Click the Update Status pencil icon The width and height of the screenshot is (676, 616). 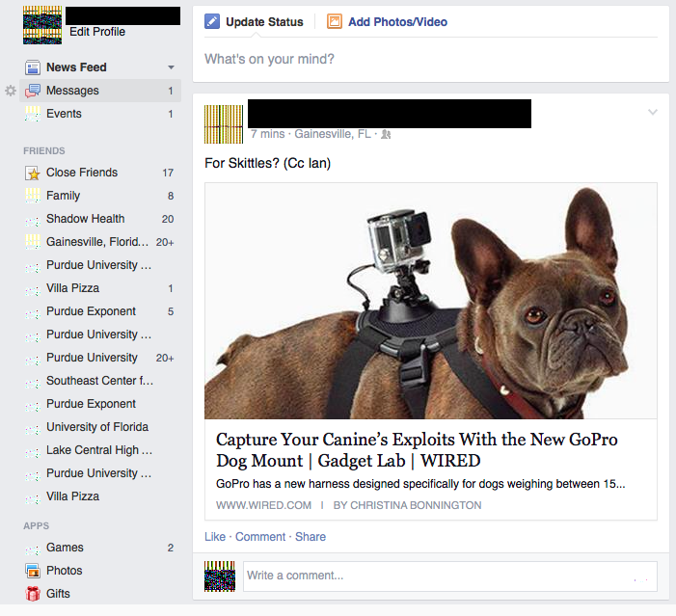212,21
